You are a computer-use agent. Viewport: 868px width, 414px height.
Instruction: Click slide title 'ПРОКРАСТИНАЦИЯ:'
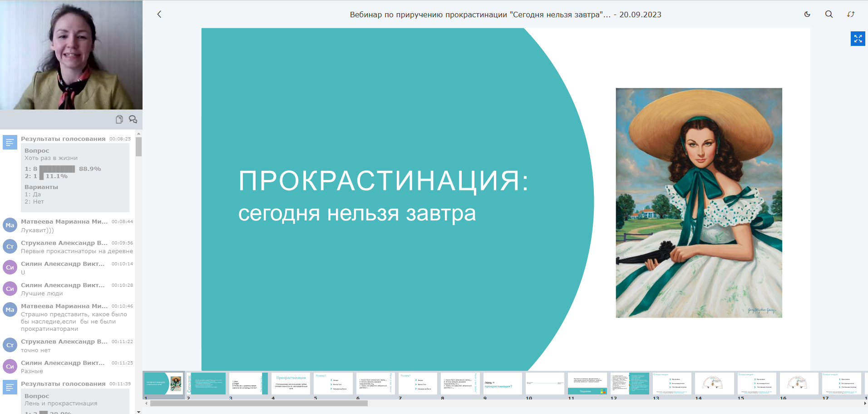(x=384, y=181)
